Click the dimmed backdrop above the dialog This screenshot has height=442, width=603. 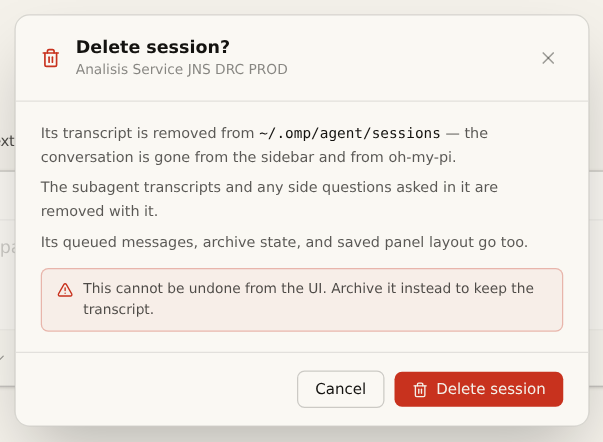tap(302, 7)
